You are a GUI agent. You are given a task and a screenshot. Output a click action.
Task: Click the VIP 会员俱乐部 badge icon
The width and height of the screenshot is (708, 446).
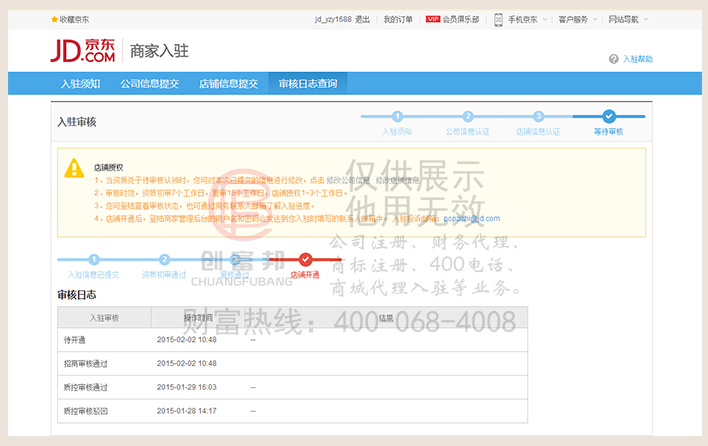pyautogui.click(x=433, y=19)
